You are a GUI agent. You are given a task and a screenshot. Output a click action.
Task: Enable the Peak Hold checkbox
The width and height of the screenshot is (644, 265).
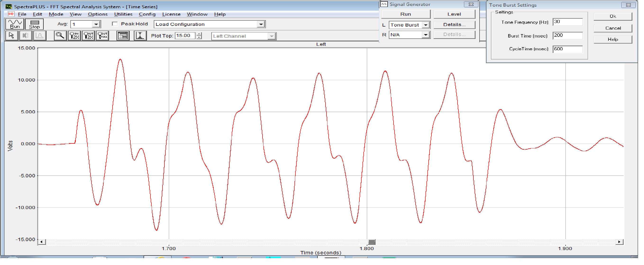click(115, 24)
